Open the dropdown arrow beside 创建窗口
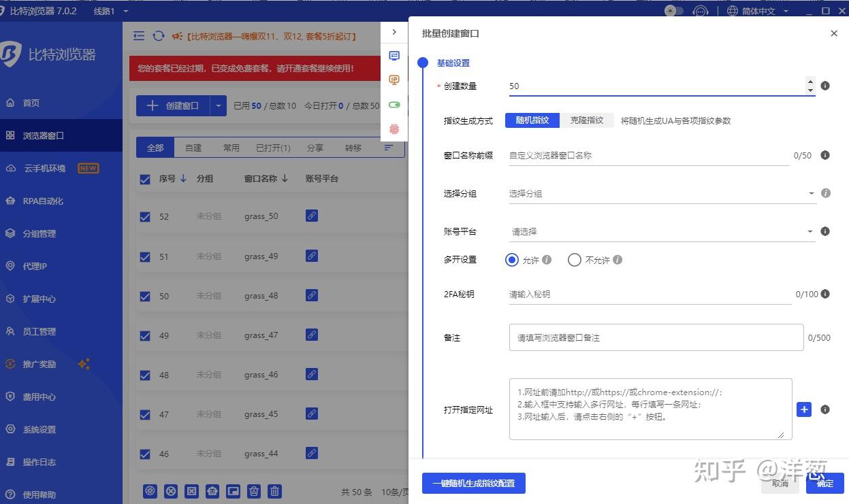This screenshot has width=849, height=504. click(x=219, y=105)
